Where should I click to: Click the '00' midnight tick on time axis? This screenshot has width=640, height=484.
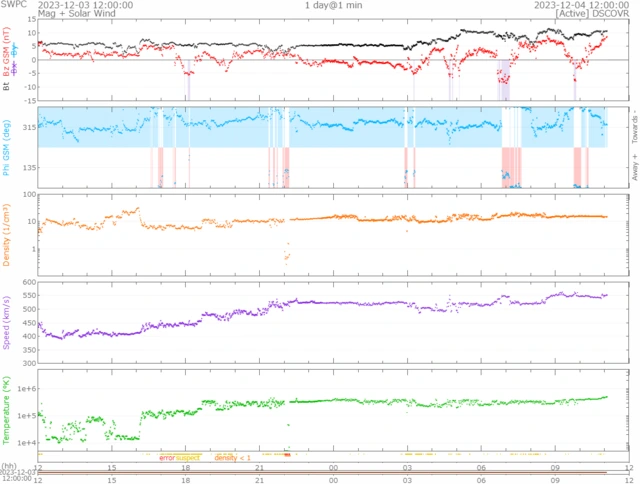click(x=333, y=467)
